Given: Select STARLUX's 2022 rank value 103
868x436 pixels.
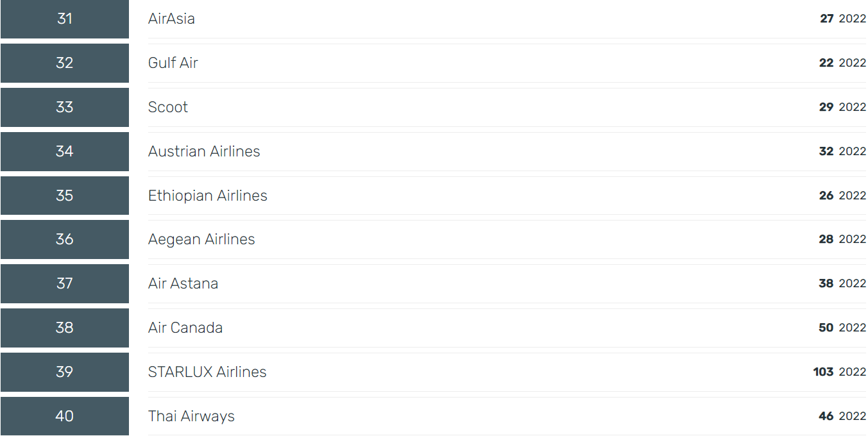Looking at the screenshot, I should pos(823,372).
